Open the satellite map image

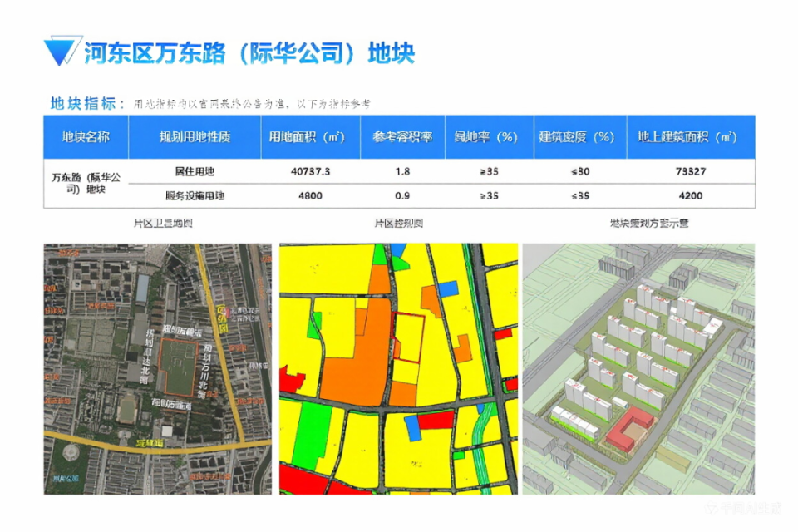[x=158, y=369]
